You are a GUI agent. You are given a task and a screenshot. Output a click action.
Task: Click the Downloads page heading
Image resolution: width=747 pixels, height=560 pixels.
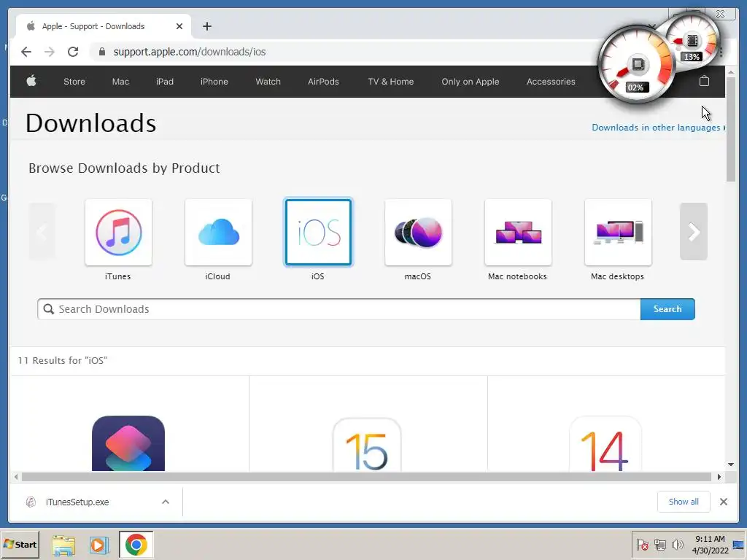(91, 123)
